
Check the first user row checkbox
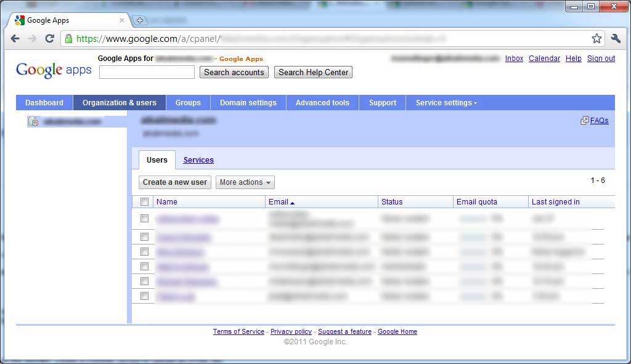144,219
